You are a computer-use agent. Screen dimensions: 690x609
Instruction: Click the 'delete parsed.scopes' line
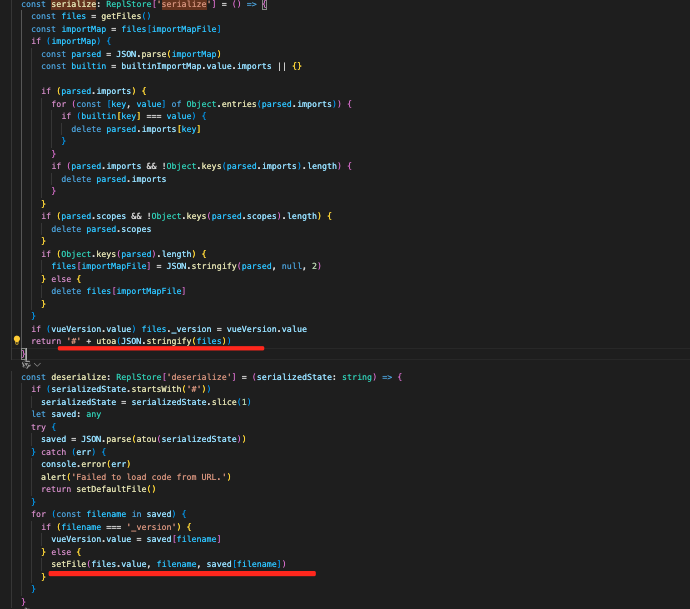point(101,229)
